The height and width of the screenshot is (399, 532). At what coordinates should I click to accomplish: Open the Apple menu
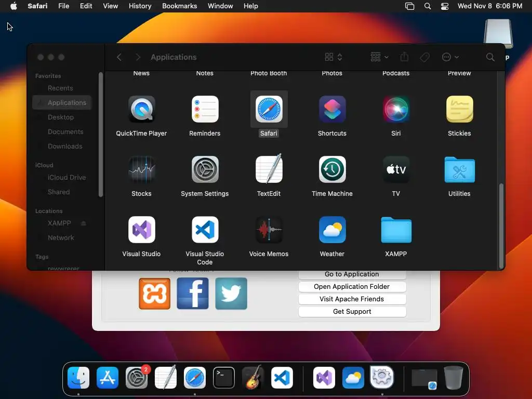point(14,6)
